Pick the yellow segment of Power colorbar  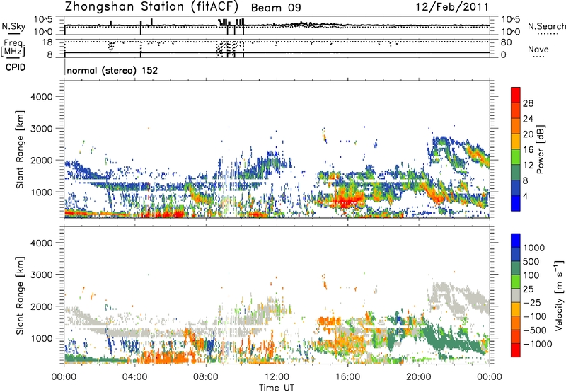pyautogui.click(x=516, y=142)
